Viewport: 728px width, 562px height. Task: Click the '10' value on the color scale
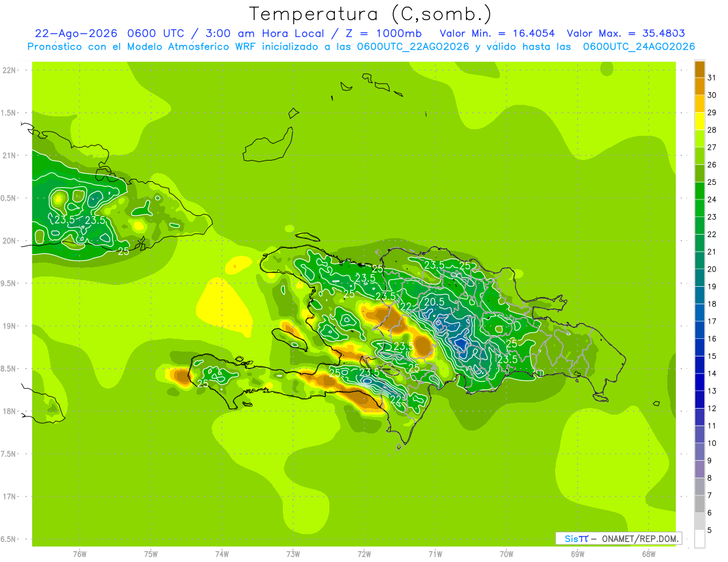(712, 443)
